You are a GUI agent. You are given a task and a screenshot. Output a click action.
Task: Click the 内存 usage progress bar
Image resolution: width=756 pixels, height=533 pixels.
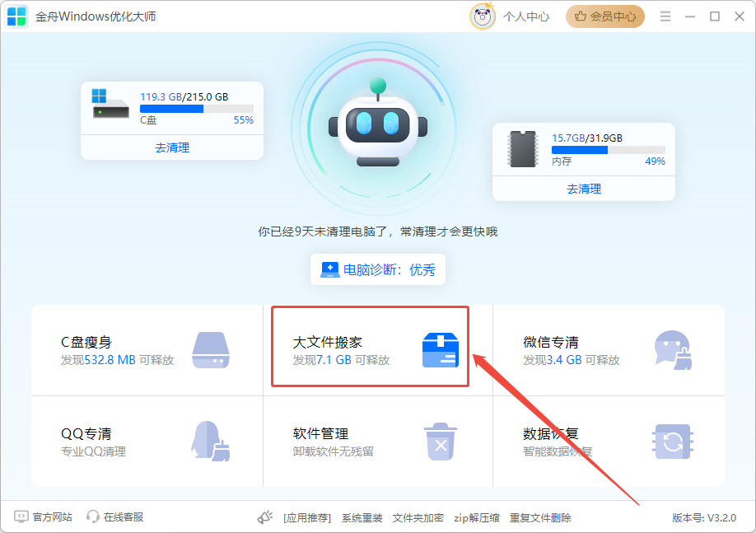pyautogui.click(x=609, y=150)
